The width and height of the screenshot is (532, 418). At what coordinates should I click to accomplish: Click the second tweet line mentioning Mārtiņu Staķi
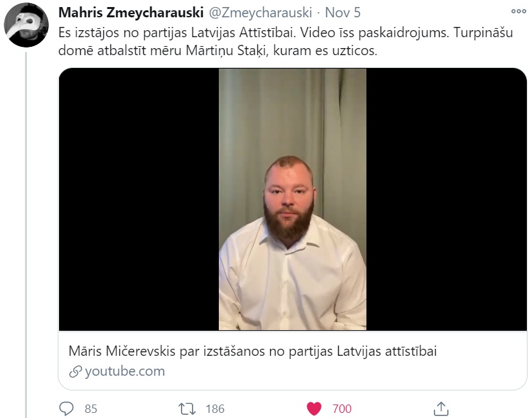[218, 51]
